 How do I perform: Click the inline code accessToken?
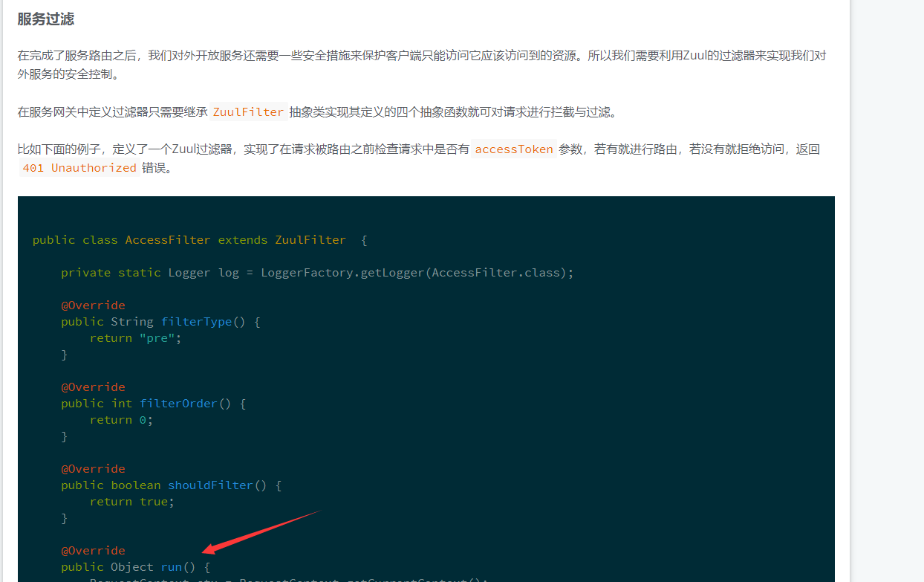[x=514, y=149]
